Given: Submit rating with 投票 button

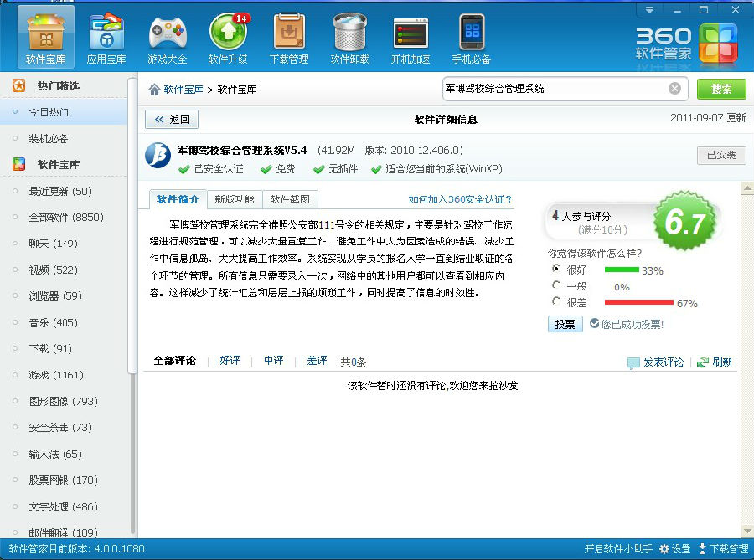Looking at the screenshot, I should (565, 324).
